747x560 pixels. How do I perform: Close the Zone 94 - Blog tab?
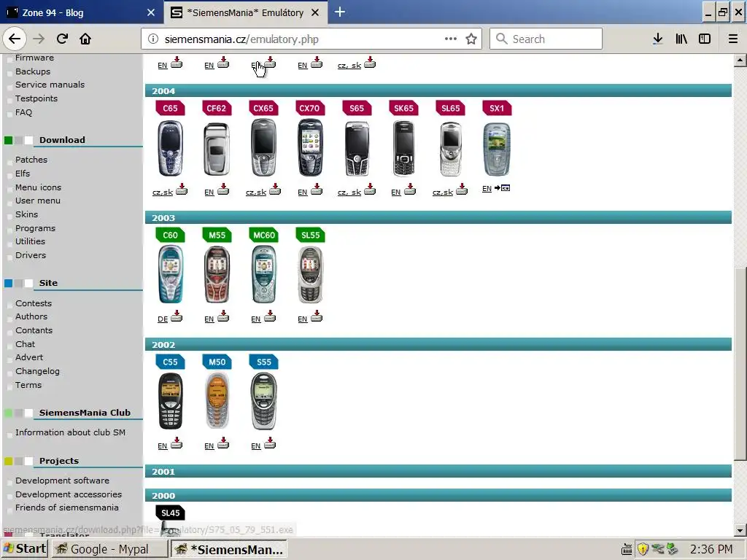tap(151, 12)
